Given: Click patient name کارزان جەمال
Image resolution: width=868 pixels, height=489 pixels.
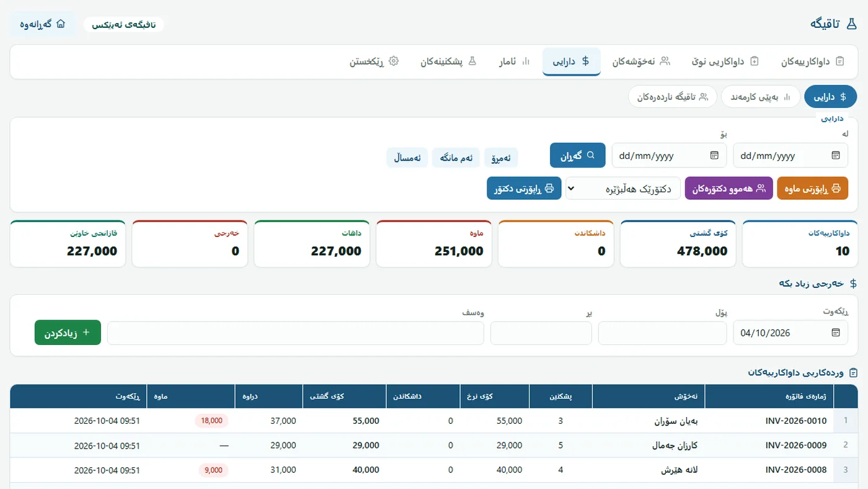Looking at the screenshot, I should 675,446.
